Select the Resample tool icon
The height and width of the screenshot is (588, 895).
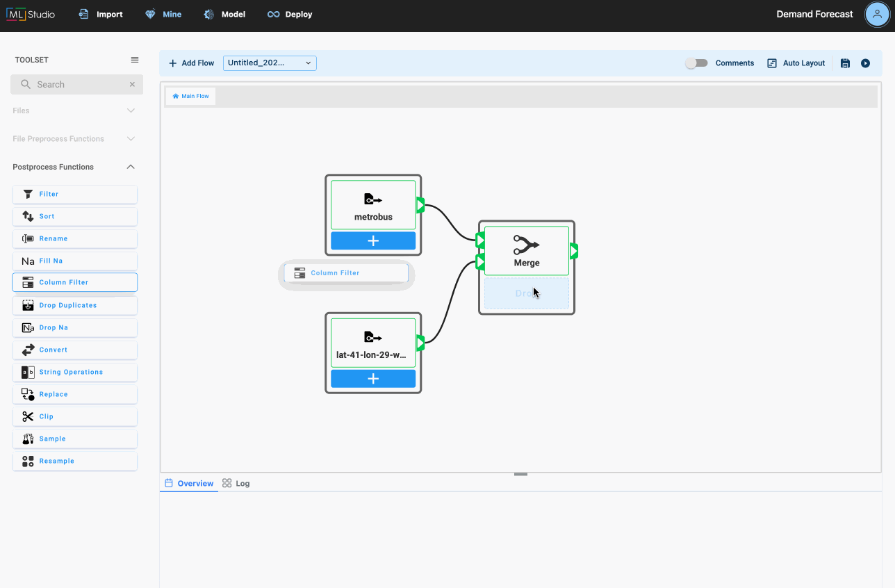(x=28, y=461)
